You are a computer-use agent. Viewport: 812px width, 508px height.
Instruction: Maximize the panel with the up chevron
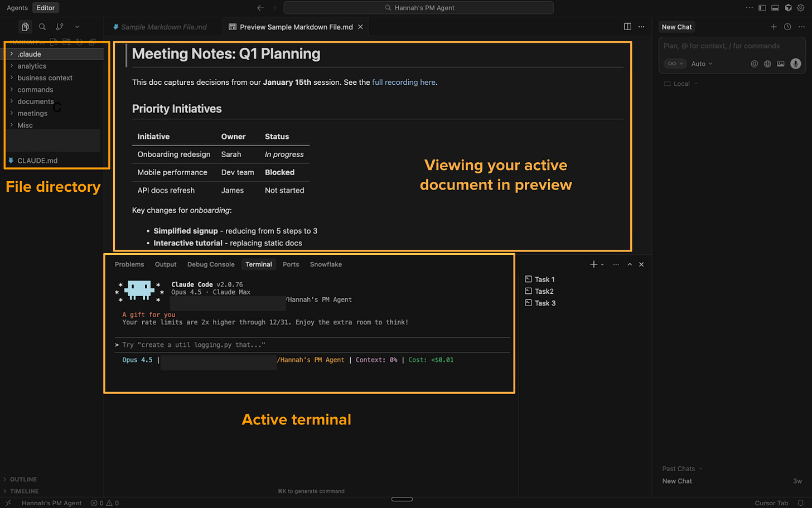[x=630, y=264]
